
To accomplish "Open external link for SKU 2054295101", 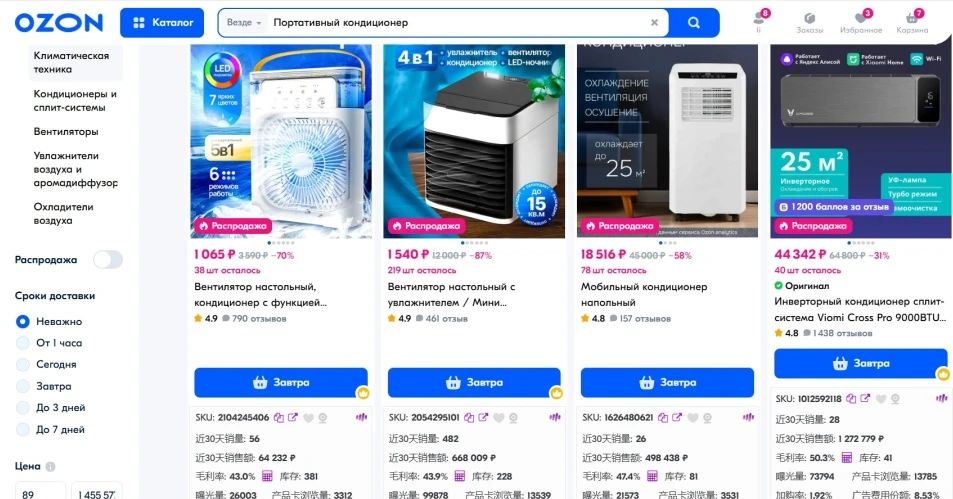I will [x=483, y=418].
